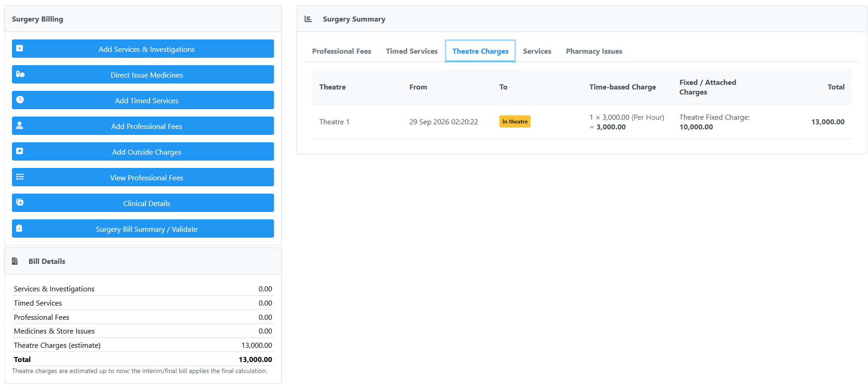This screenshot has width=868, height=390.
Task: Click the list icon on View Professional Fees
Action: pyautogui.click(x=20, y=177)
